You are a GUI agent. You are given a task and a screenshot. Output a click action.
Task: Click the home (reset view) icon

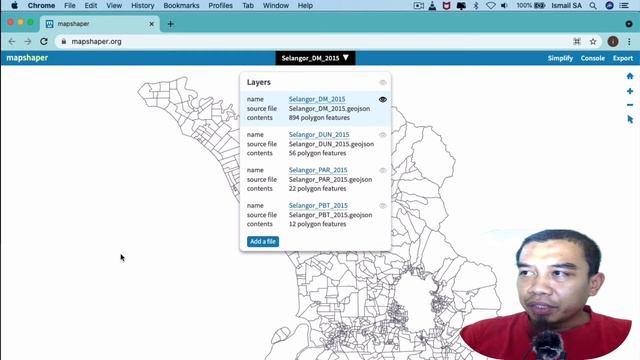(630, 76)
